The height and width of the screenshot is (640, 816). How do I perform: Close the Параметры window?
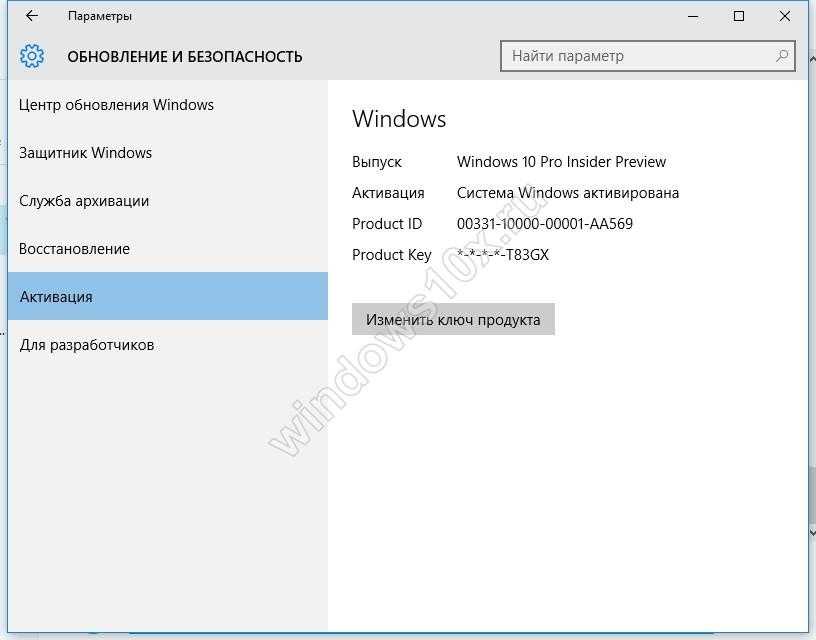[785, 16]
